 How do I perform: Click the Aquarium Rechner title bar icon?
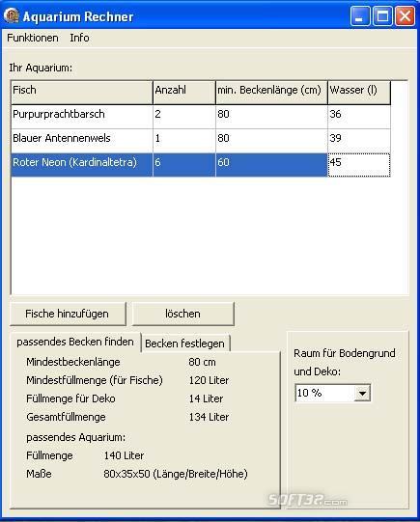[x=12, y=15]
